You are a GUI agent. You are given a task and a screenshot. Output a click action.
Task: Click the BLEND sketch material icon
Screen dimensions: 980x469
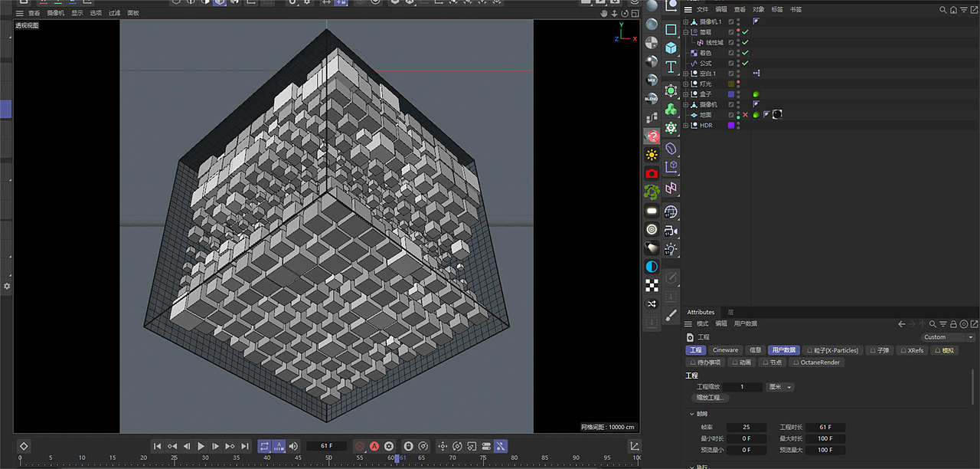pyautogui.click(x=651, y=98)
